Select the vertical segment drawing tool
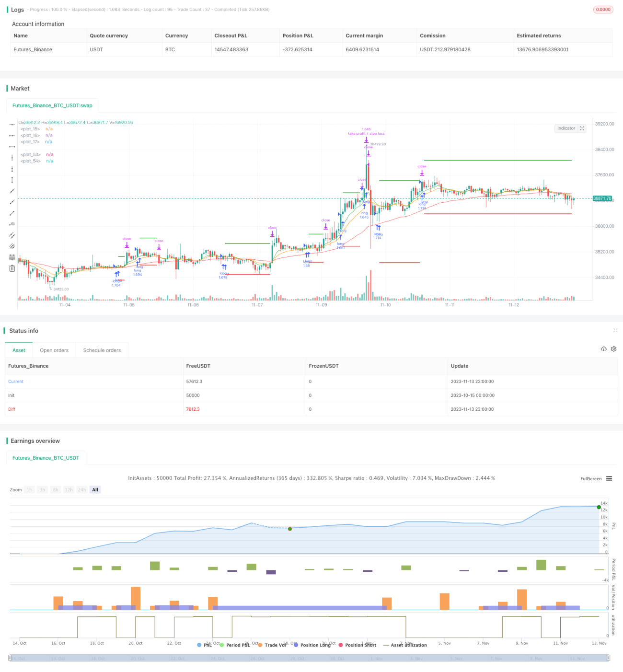The image size is (623, 672). [x=12, y=180]
